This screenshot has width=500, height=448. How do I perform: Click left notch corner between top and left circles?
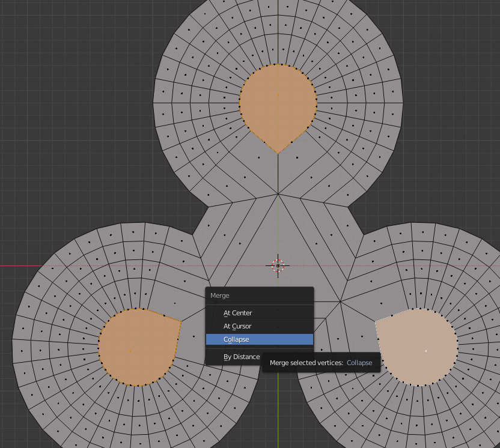point(208,207)
